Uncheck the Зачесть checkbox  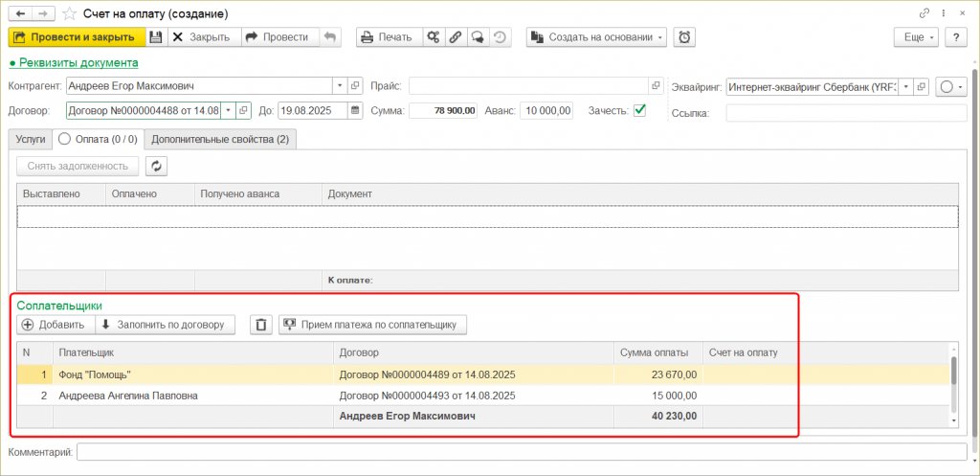click(x=639, y=110)
